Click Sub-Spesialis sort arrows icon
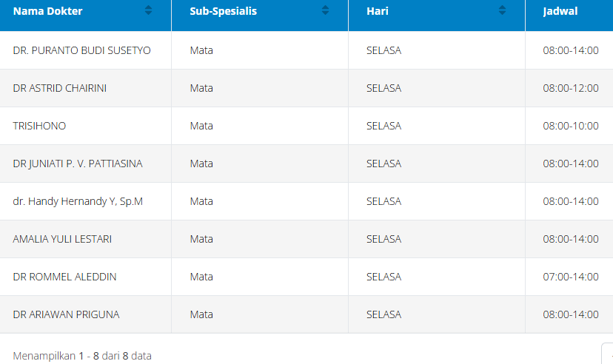This screenshot has height=364, width=613. pos(325,11)
